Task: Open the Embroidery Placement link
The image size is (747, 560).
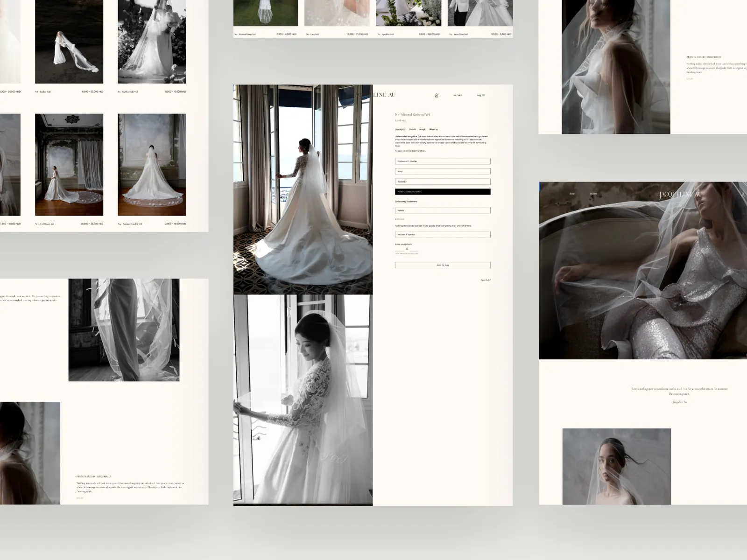Action: pos(406,202)
